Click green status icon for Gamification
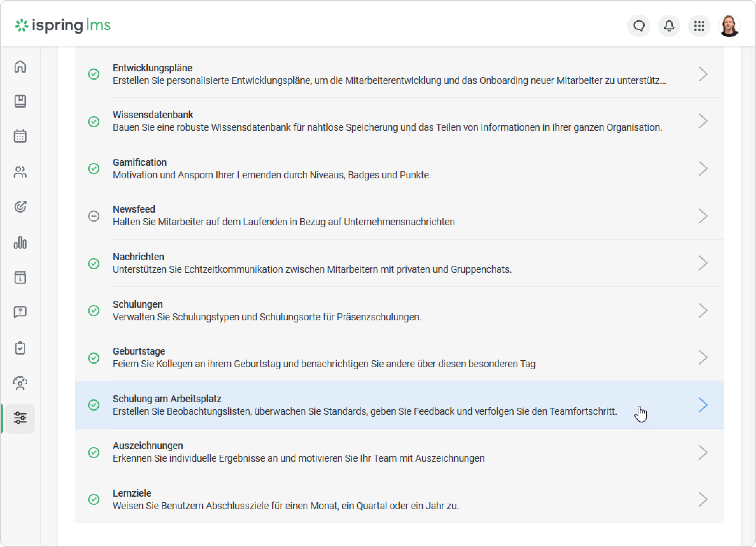The height and width of the screenshot is (547, 756). click(94, 169)
